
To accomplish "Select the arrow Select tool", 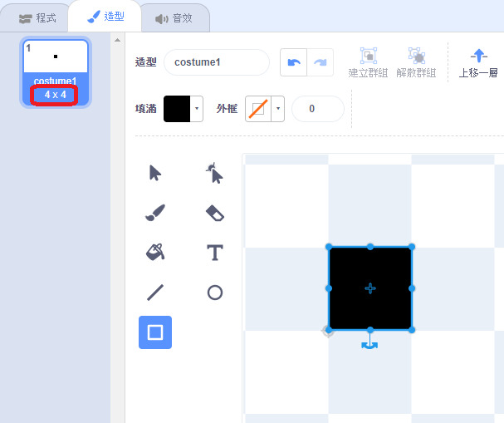I will [x=155, y=173].
